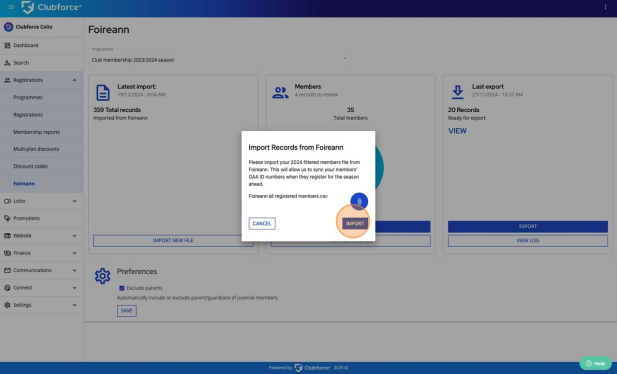
Task: Click the blue paperclip attach file icon
Action: [359, 201]
